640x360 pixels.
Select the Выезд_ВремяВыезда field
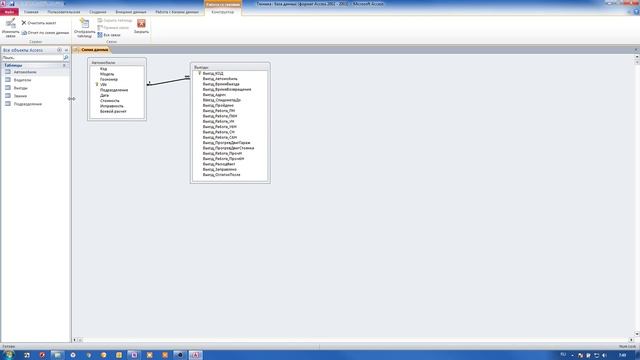coord(221,84)
